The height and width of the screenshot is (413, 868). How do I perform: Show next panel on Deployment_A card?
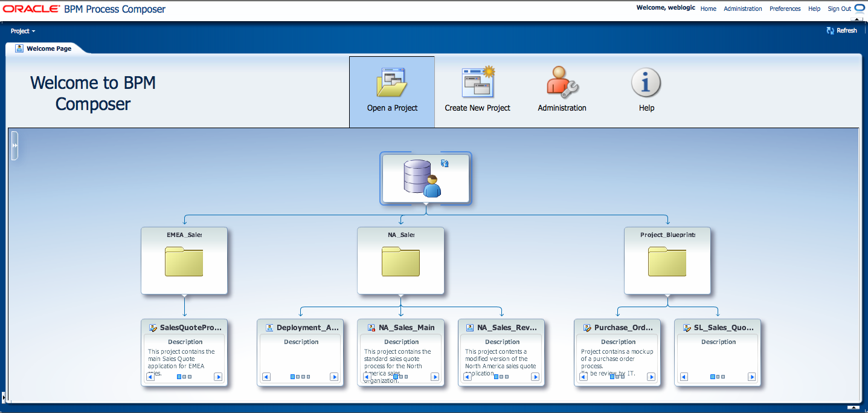334,377
